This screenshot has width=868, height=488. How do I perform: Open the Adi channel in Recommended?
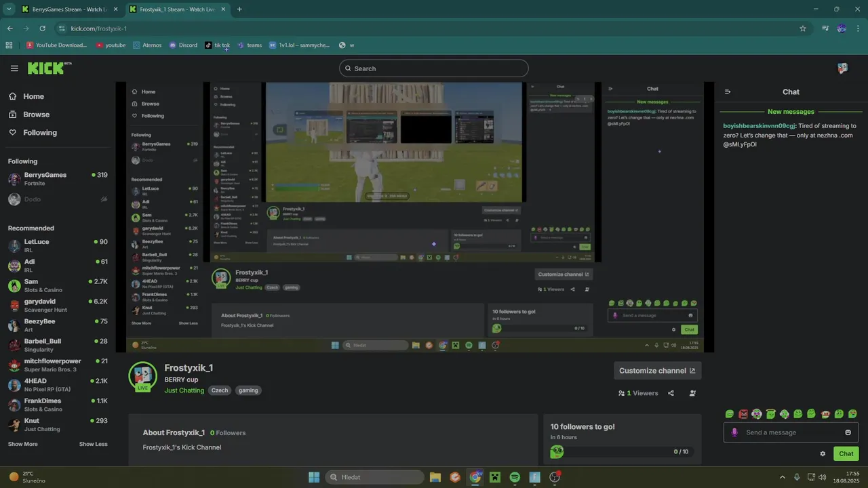[58, 266]
